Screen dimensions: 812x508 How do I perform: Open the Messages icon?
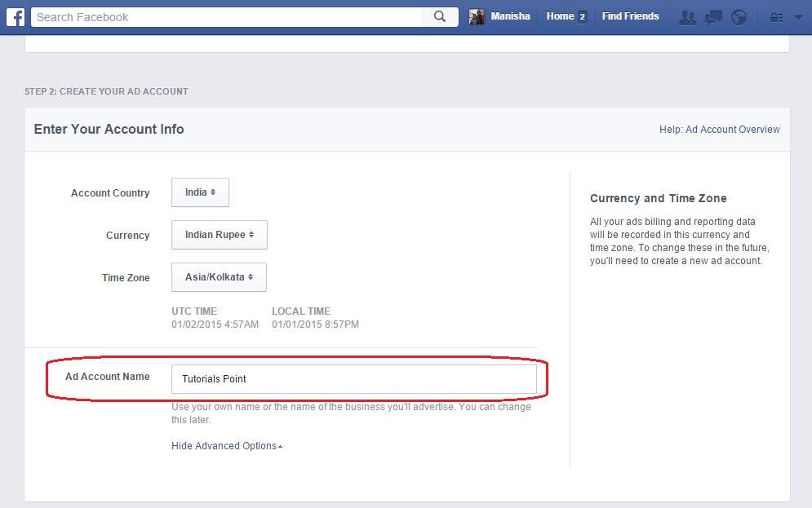712,15
